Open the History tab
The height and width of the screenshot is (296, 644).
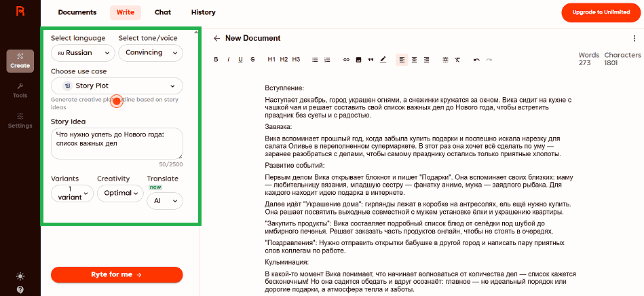(203, 12)
